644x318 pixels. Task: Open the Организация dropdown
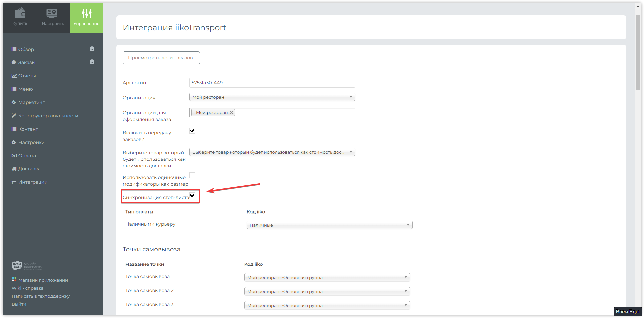pyautogui.click(x=272, y=97)
